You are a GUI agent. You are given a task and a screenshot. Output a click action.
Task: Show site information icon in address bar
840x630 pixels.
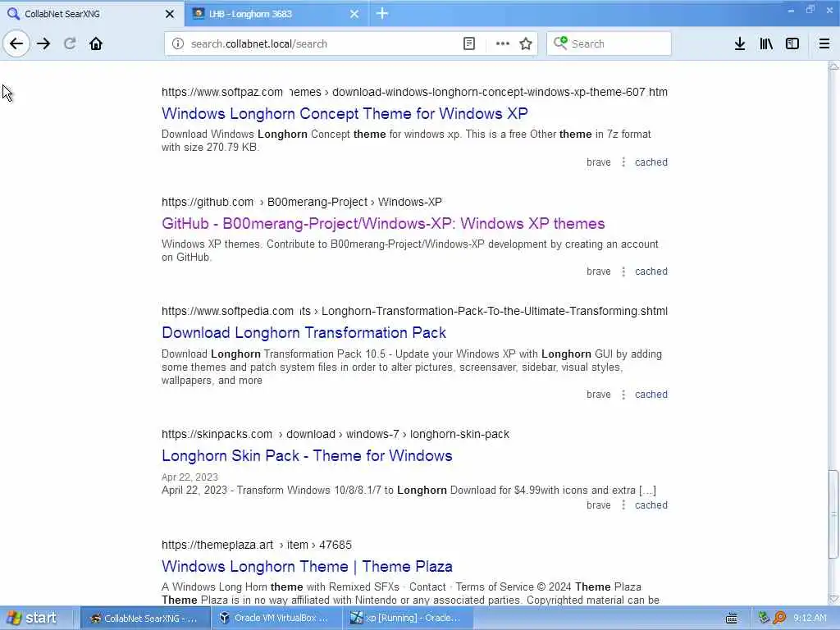click(x=177, y=43)
